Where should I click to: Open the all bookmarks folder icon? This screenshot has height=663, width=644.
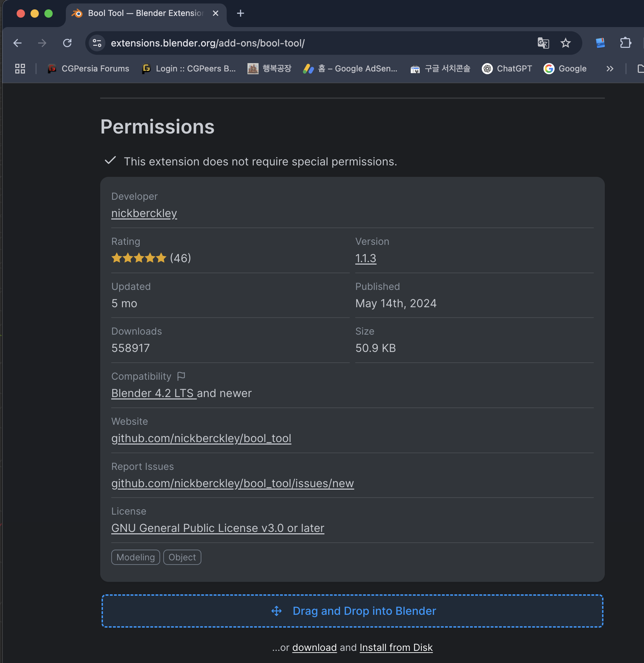[x=640, y=69]
